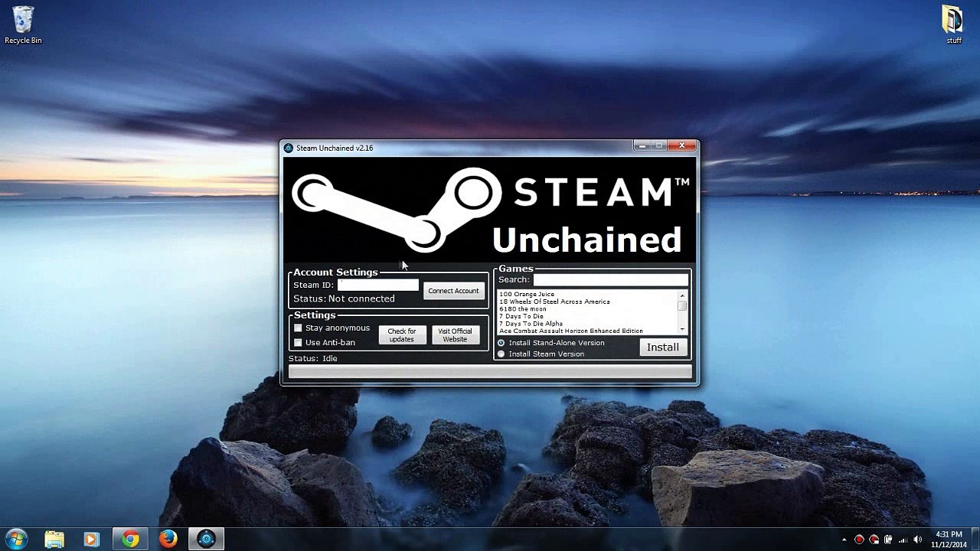980x551 pixels.
Task: Click the idle progress bar at the bottom
Action: (x=490, y=372)
